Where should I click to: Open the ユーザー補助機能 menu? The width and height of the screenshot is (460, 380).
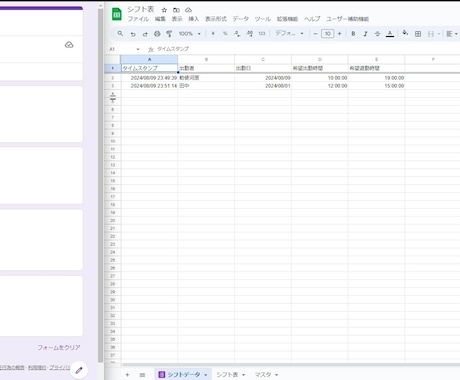(x=347, y=19)
